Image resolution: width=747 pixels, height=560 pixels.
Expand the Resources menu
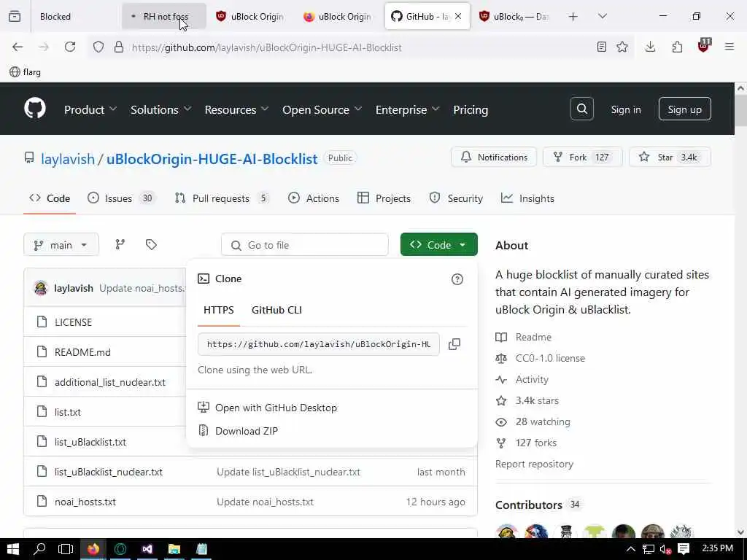237,109
